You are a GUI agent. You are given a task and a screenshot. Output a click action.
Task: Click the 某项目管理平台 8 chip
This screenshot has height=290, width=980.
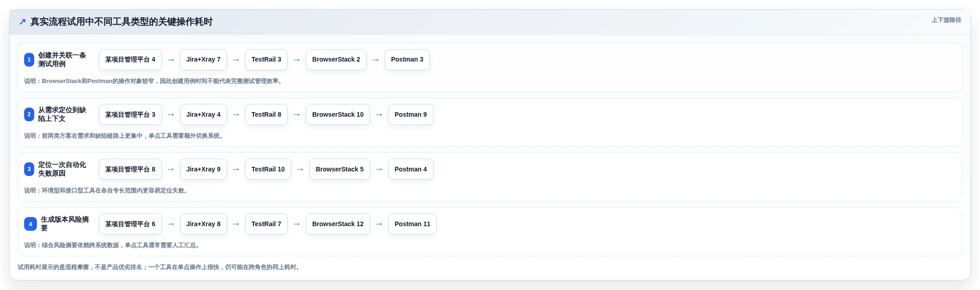point(130,169)
